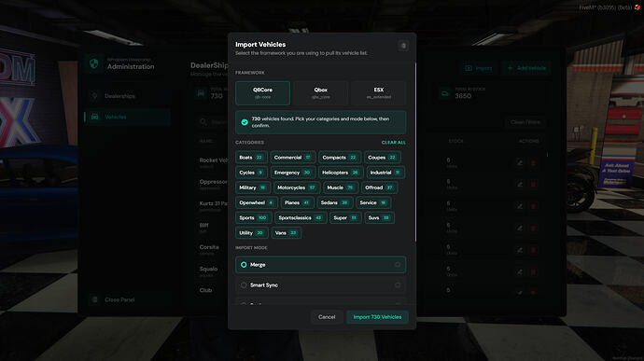
Task: Select the QBCore framework
Action: (262, 93)
